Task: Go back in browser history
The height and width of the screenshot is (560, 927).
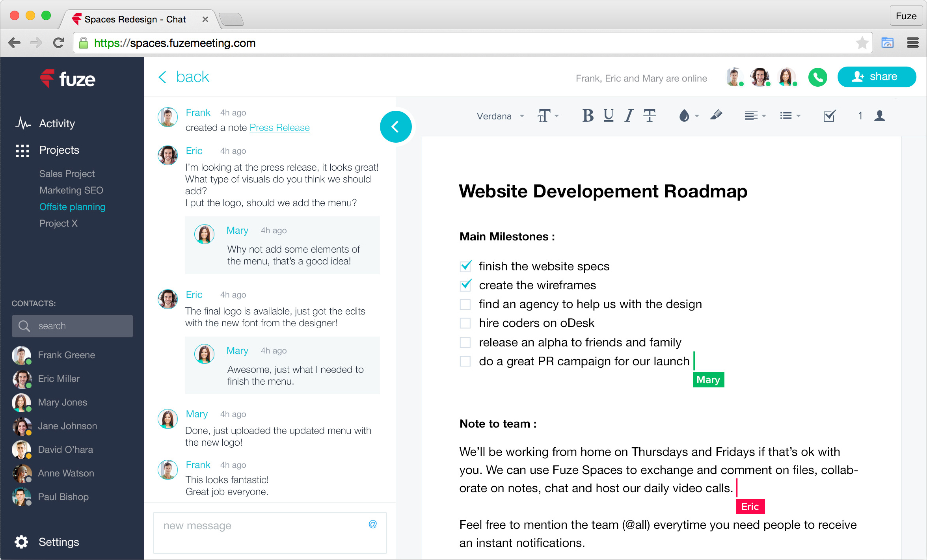Action: pos(15,43)
